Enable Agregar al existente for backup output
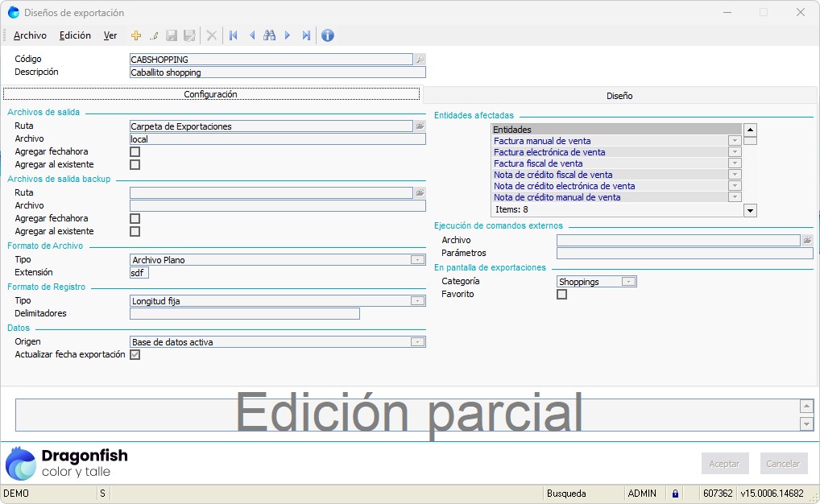This screenshot has height=504, width=820. 135,232
